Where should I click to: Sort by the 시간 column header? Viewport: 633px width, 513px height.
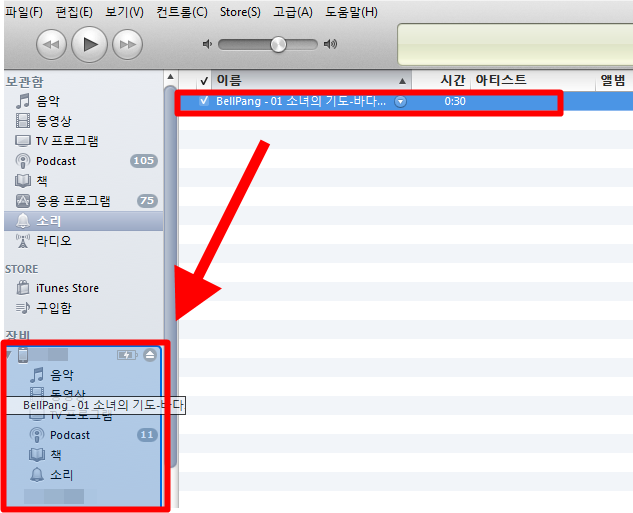pyautogui.click(x=441, y=80)
